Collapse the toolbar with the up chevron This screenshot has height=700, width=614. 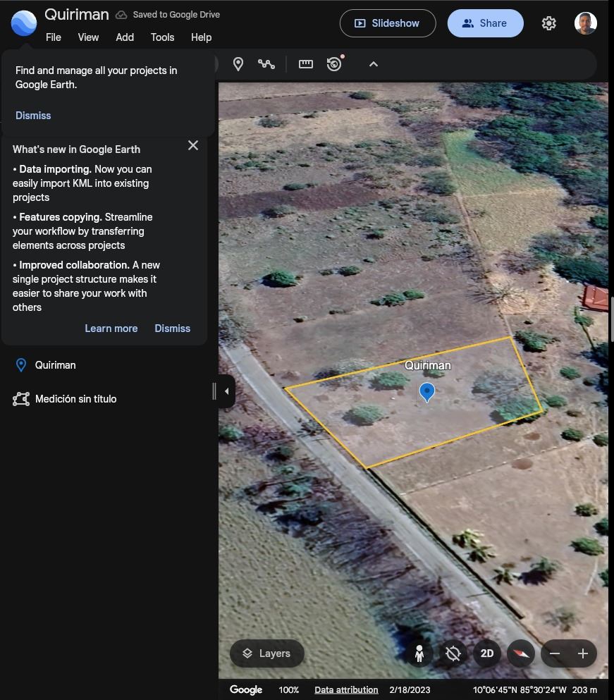[374, 64]
